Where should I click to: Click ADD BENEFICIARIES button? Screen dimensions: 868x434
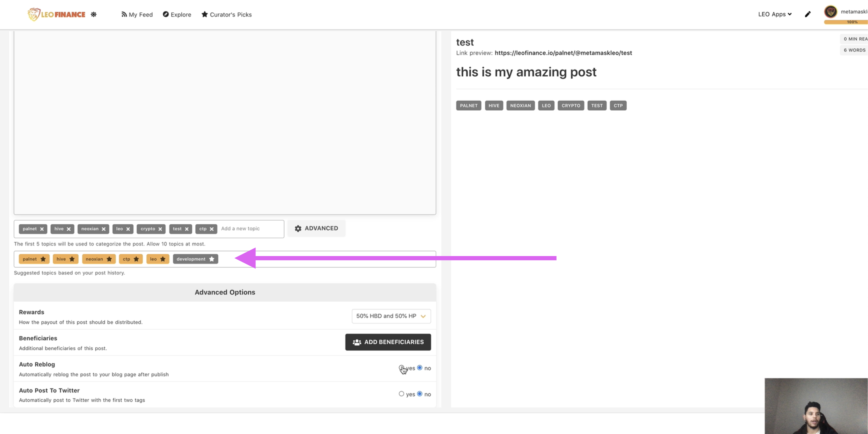388,342
